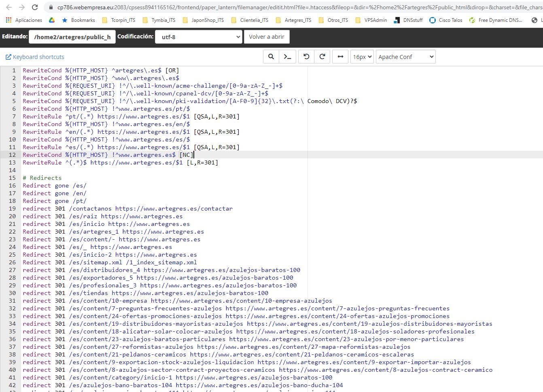Focus the browser address bar

[299, 7]
